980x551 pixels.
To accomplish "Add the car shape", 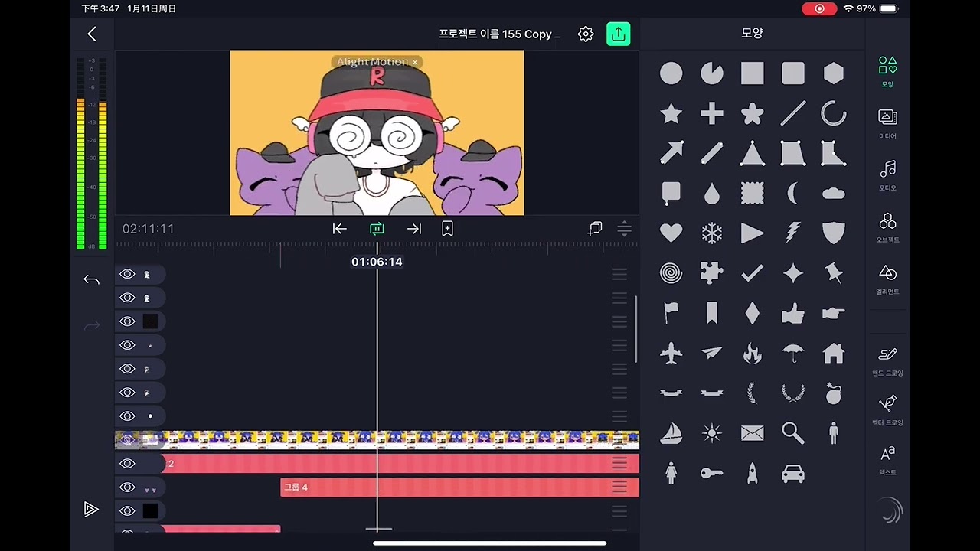I will [x=792, y=473].
